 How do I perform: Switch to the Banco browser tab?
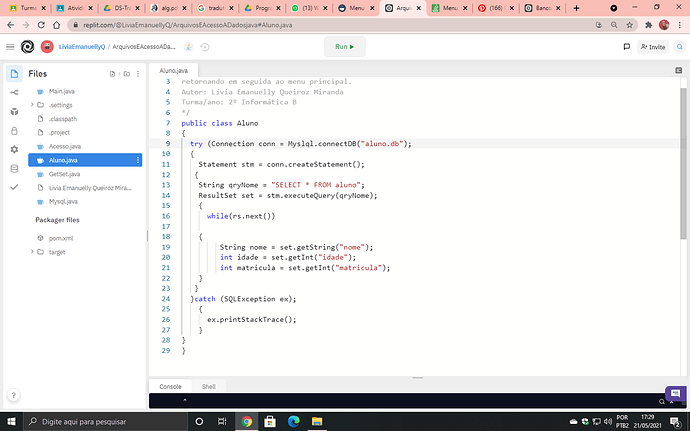tap(542, 8)
